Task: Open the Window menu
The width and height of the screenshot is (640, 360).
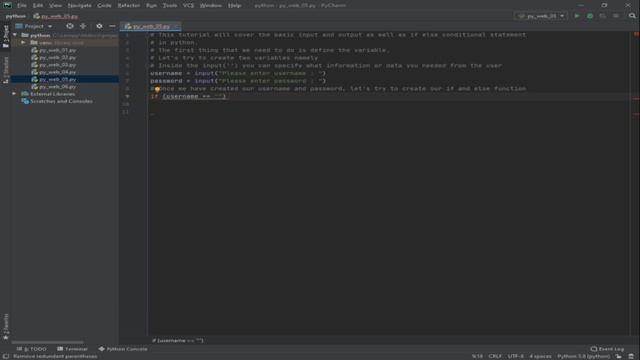Action: pyautogui.click(x=211, y=5)
